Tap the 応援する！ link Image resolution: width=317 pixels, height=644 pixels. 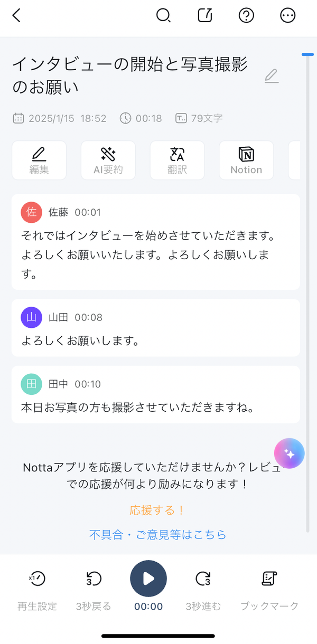tap(157, 510)
